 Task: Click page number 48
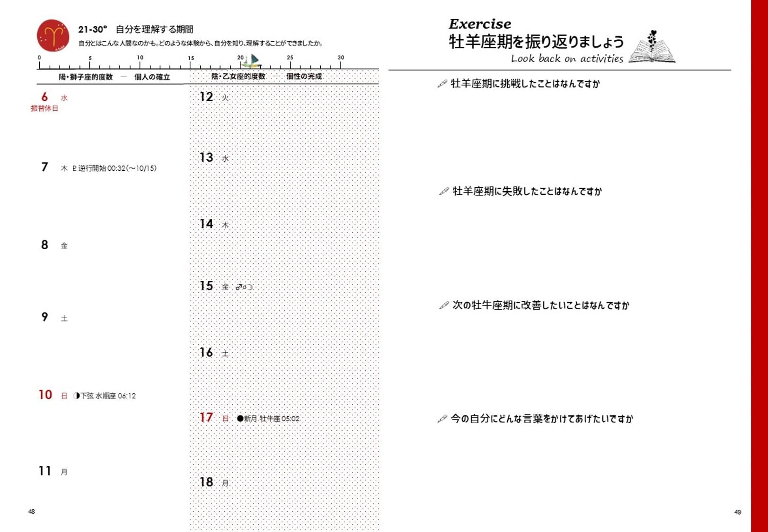pyautogui.click(x=32, y=511)
